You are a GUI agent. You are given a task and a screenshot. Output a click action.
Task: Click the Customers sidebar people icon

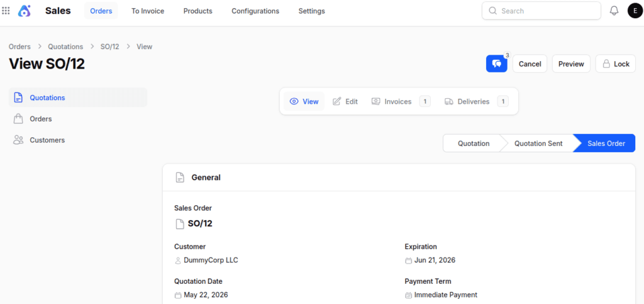point(18,140)
